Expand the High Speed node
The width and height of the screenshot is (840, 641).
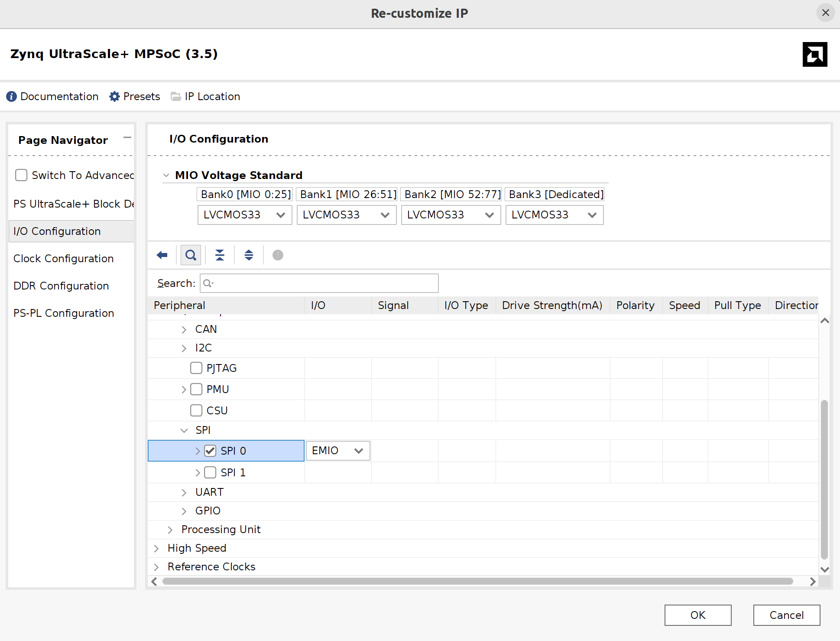click(x=156, y=548)
